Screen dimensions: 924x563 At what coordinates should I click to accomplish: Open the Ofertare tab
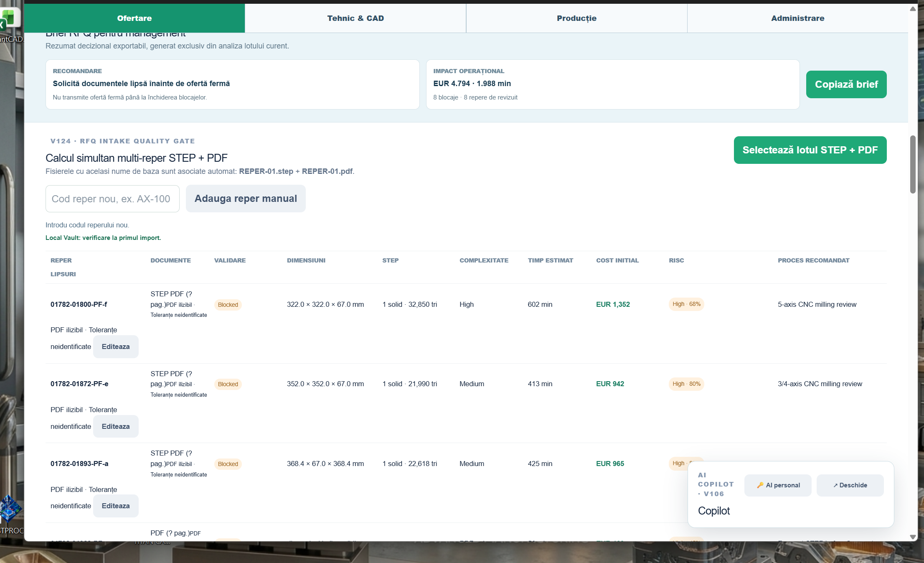pos(135,18)
